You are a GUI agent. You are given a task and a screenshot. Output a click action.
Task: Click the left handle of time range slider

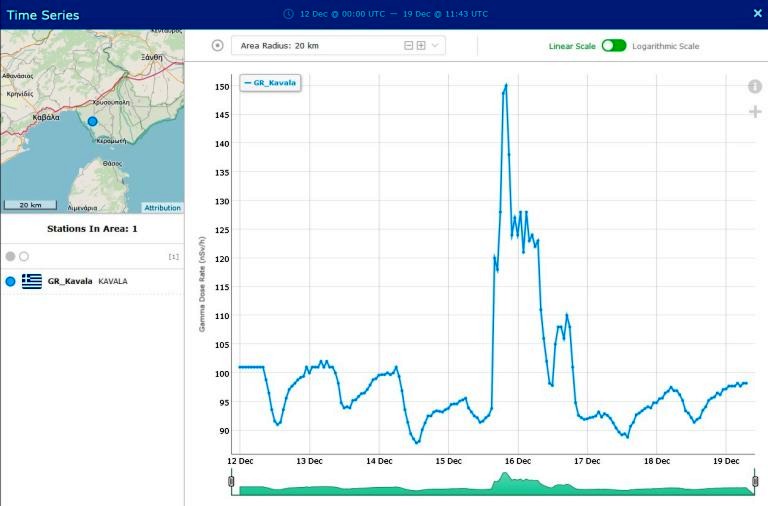tap(232, 482)
